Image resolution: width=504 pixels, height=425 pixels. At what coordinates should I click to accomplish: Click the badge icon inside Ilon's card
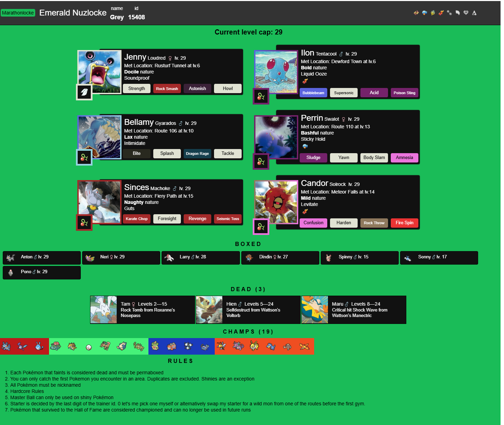[305, 81]
